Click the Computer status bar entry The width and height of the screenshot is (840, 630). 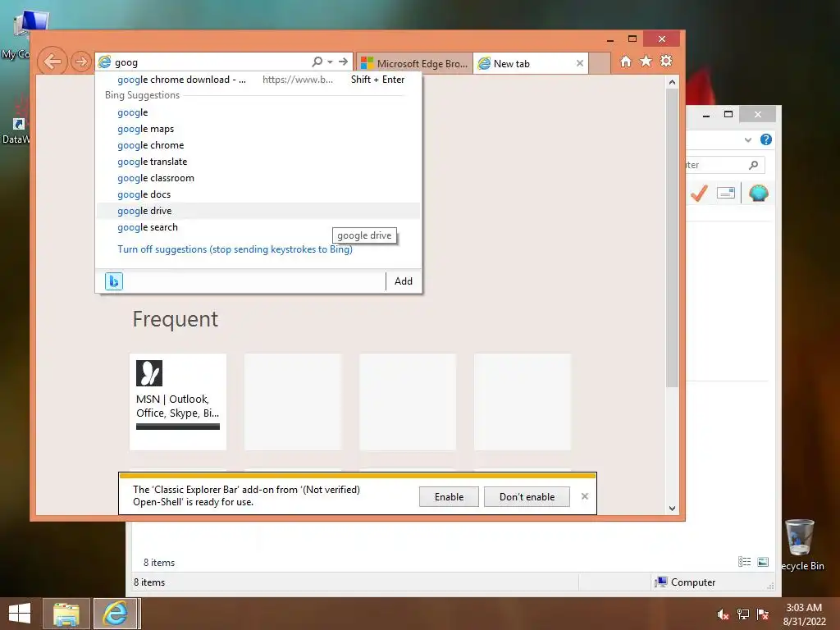click(685, 582)
